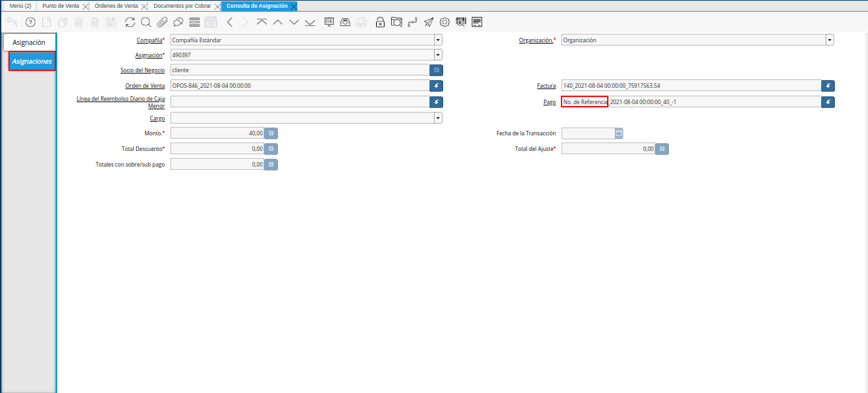This screenshot has height=393, width=868.
Task: Open the Compañía dropdown arrow
Action: point(438,40)
